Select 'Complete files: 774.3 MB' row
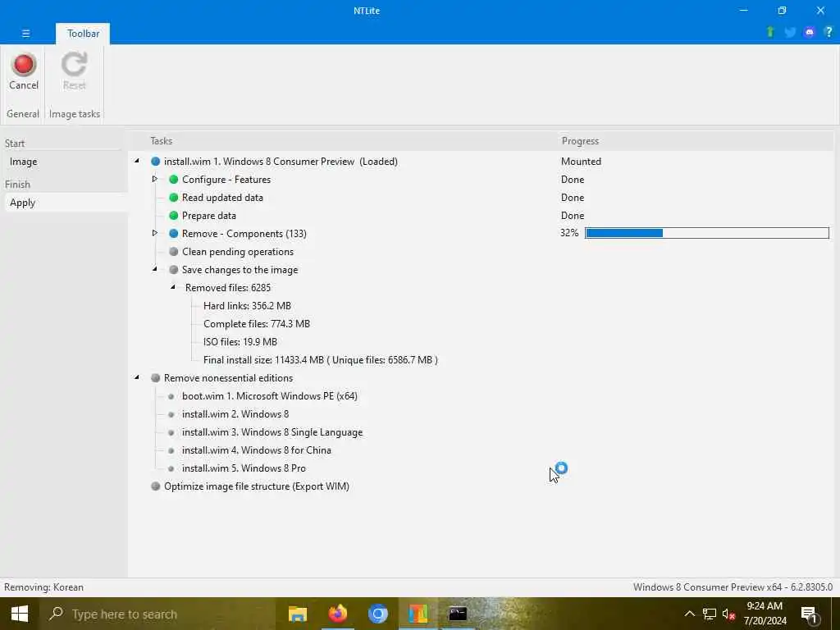Screen dimensions: 840x630 257,323
